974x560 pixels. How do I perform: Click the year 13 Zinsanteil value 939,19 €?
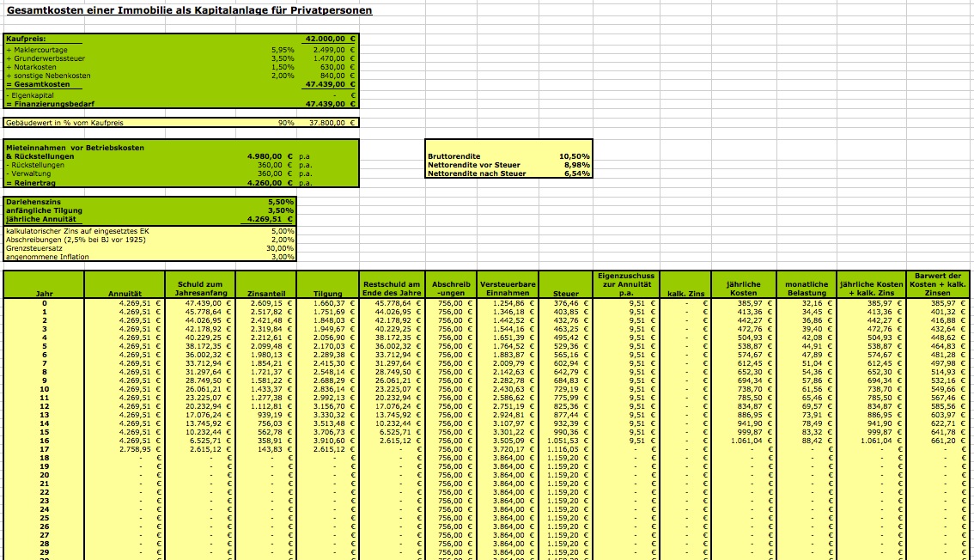click(275, 416)
